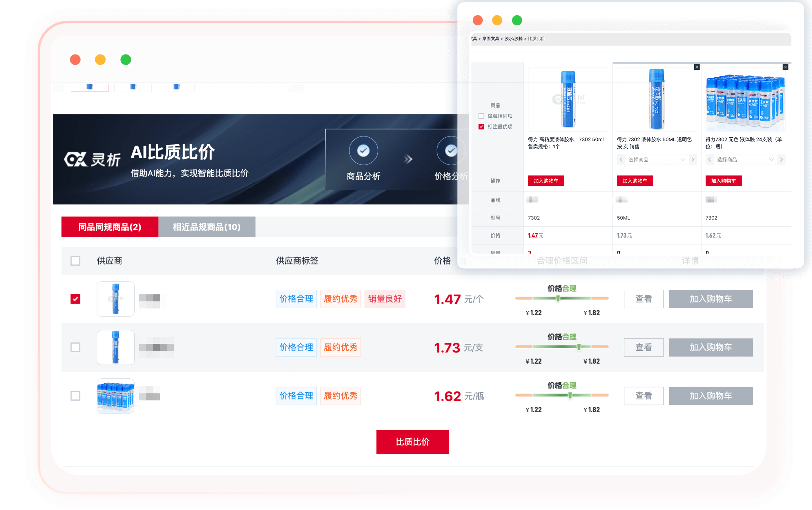Click the 销量良好 tag

click(385, 299)
